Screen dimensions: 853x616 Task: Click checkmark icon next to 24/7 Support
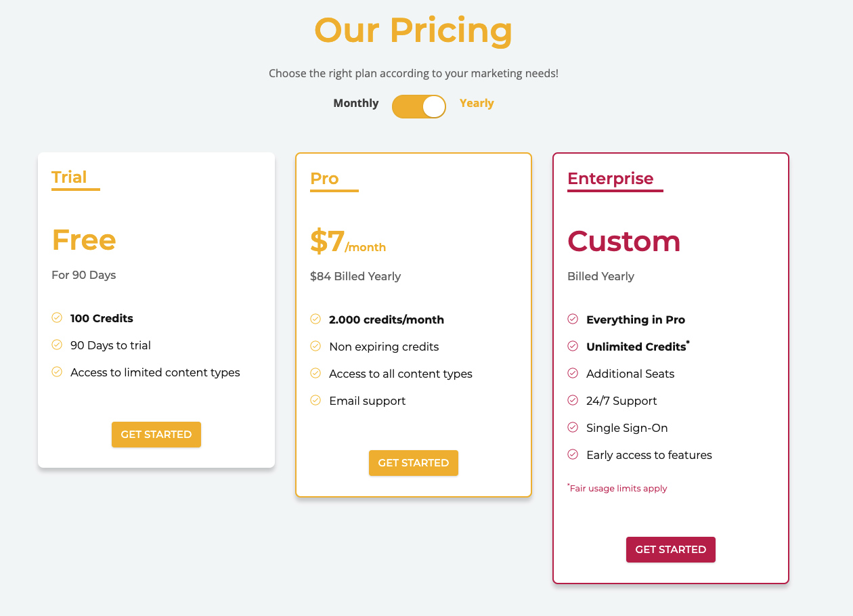tap(573, 401)
